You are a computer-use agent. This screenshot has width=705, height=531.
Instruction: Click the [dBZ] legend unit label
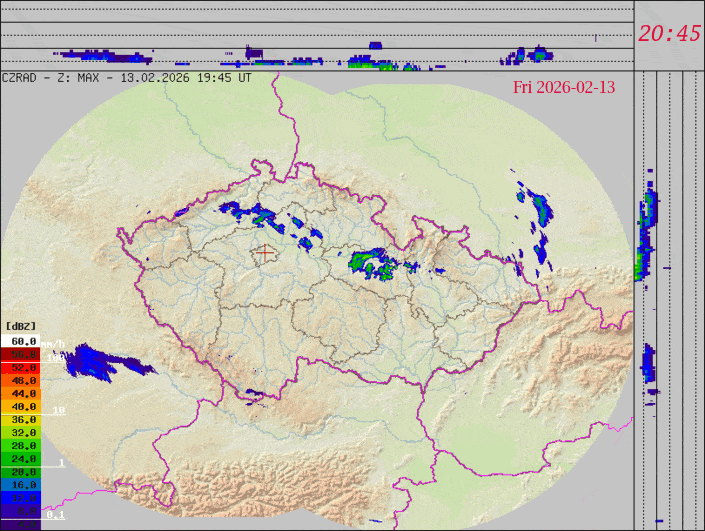20,326
